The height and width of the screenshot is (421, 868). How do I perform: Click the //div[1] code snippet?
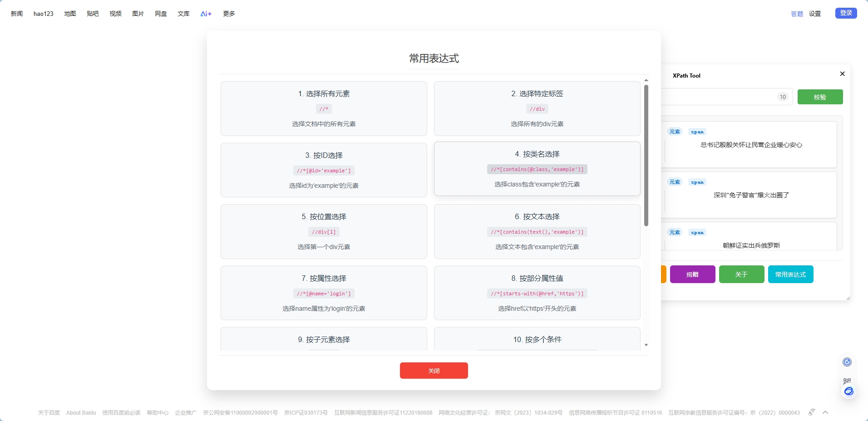(324, 232)
